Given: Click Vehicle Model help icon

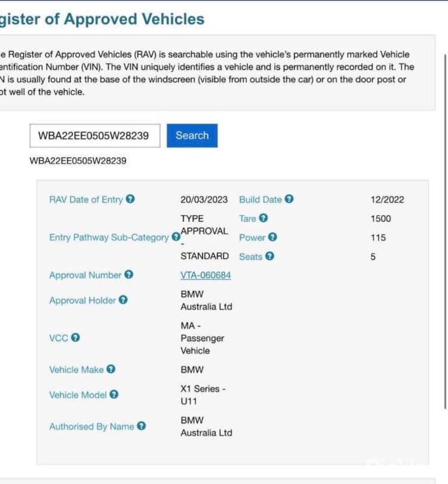Looking at the screenshot, I should pos(114,394).
